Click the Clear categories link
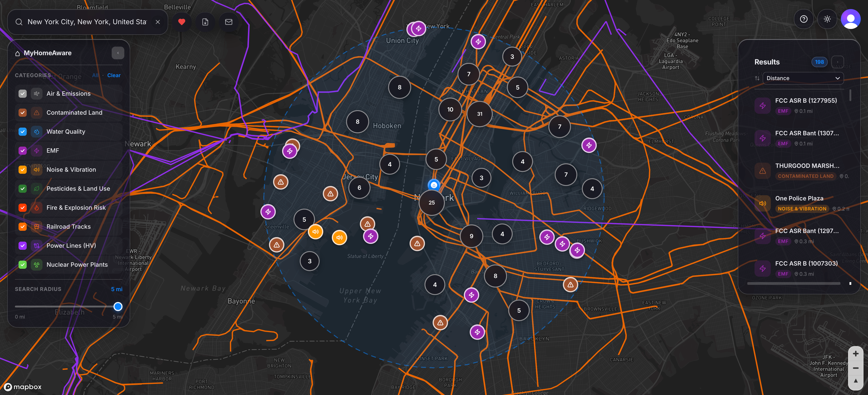The height and width of the screenshot is (395, 868). tap(114, 76)
